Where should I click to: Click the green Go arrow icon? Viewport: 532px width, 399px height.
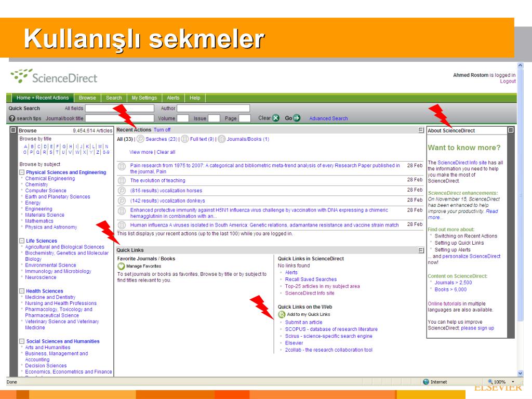(297, 118)
